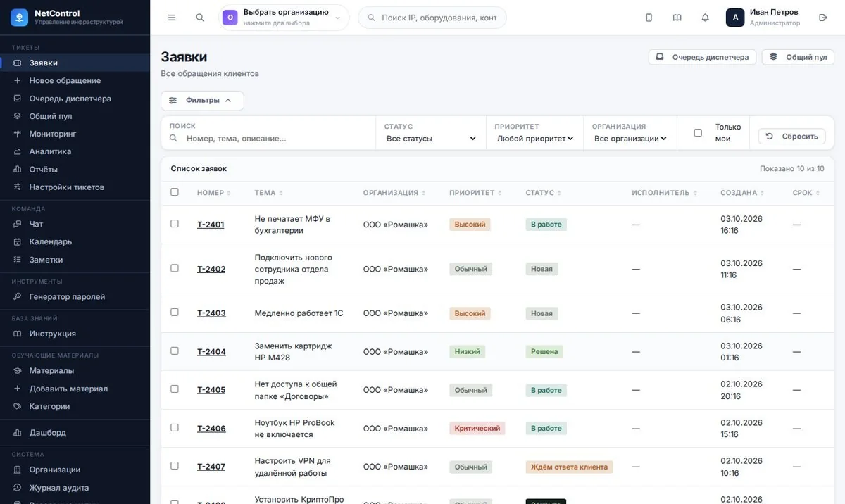
Task: Collapse the Фильтры panel
Action: coord(202,101)
